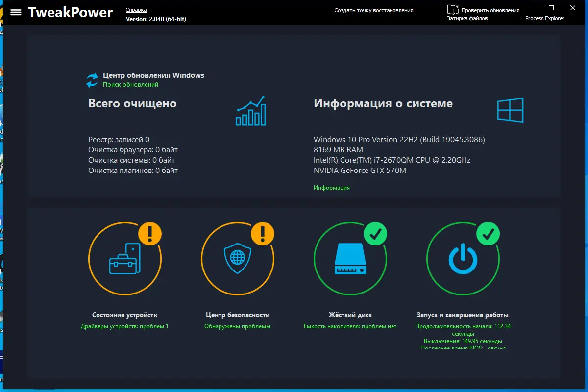Open the security center shield globe icon
Image resolution: width=588 pixels, height=392 pixels.
pos(238,259)
